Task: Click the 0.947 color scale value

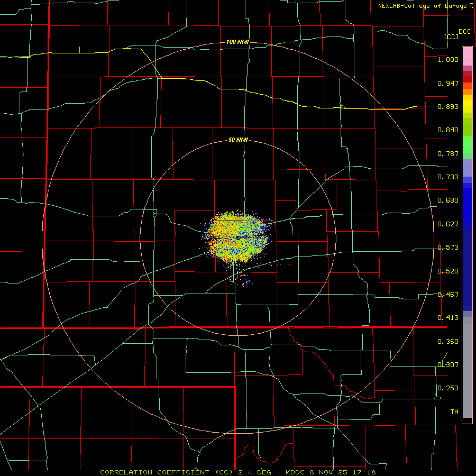Action: point(448,83)
